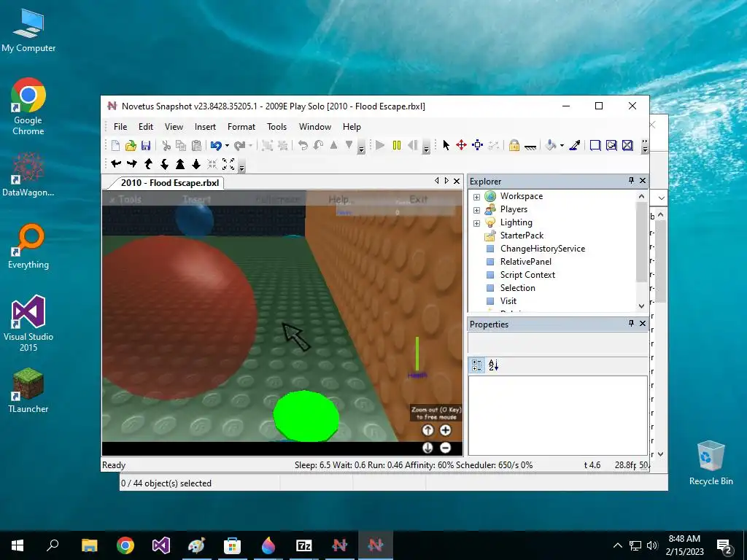Select the paint bucket Fill tool

(x=551, y=145)
